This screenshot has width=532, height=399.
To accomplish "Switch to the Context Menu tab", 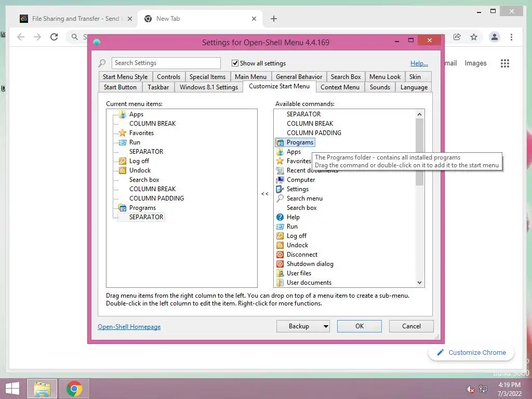I will [340, 87].
